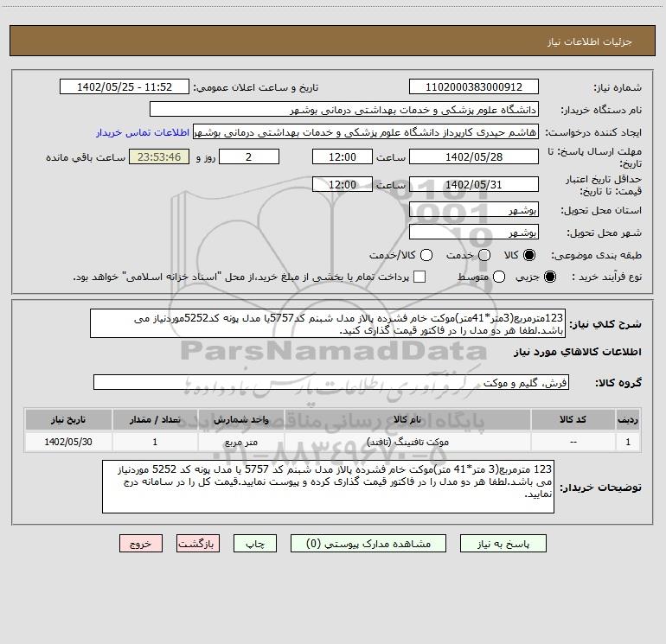Click the متر مربع unit cell

240,442
